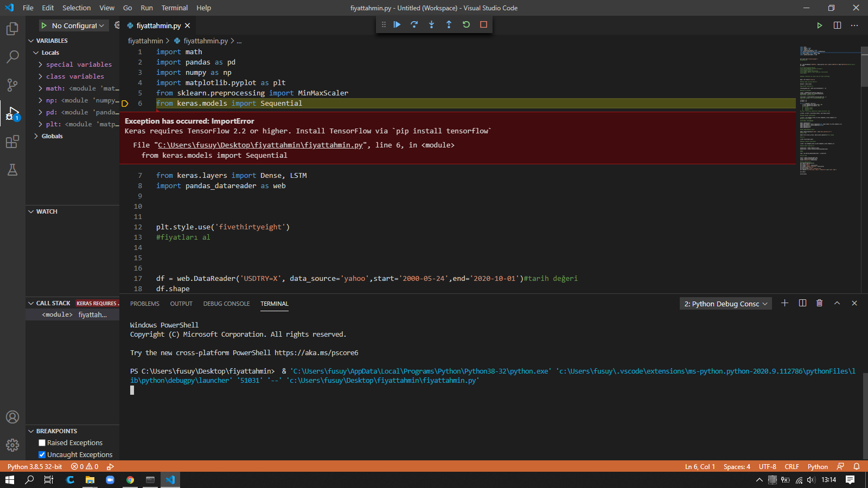The height and width of the screenshot is (488, 868).
Task: Run Python file with the editor play icon
Action: click(820, 25)
